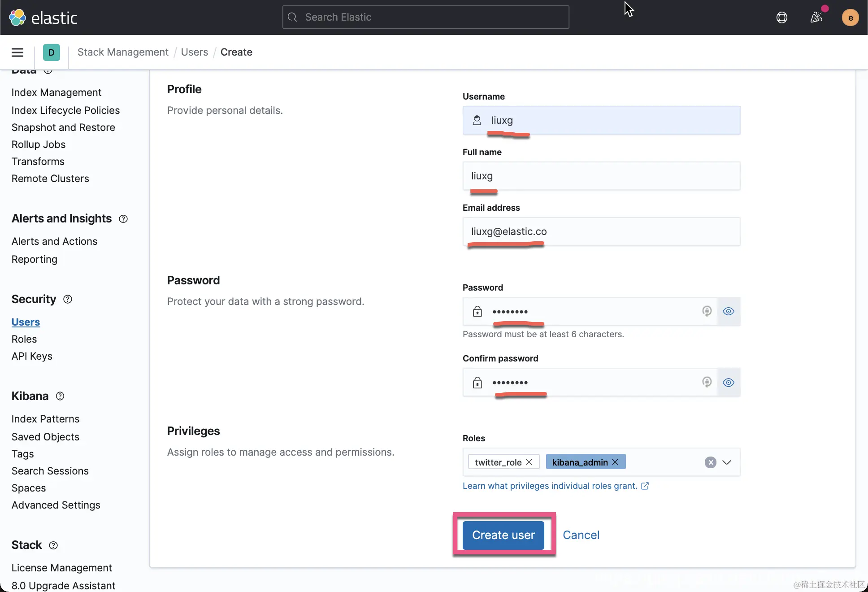Click Alerts and Insights help icon

point(123,219)
